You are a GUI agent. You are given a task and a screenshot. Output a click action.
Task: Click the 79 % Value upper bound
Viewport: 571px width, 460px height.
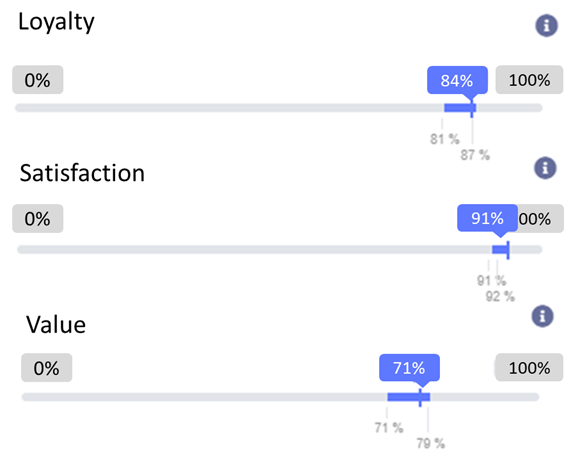430,443
